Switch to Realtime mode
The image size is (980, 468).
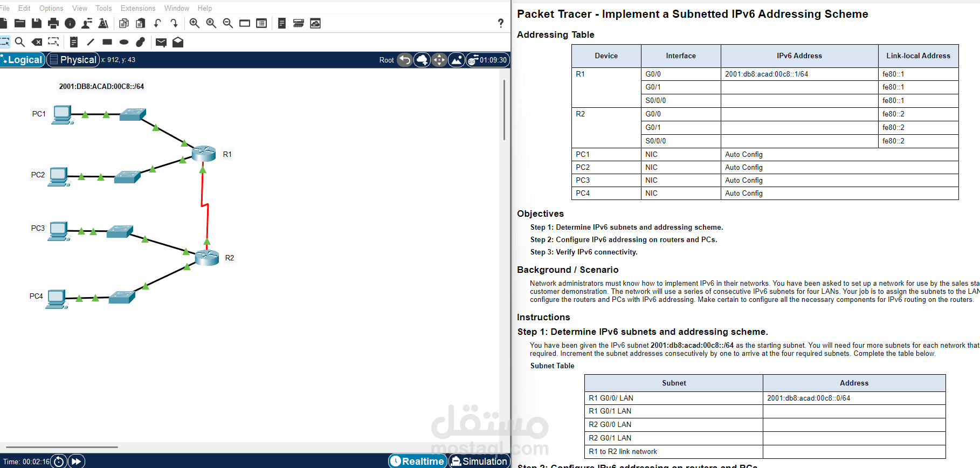coord(418,461)
